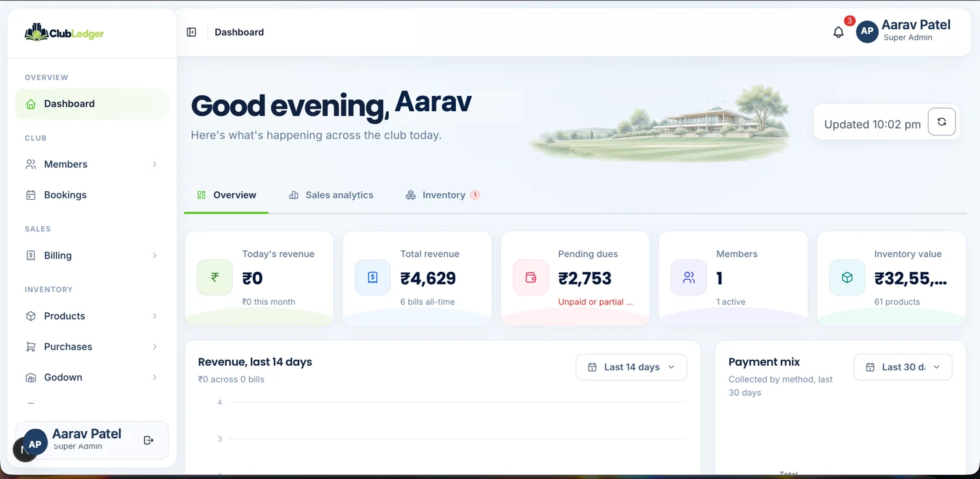Open the Last 14 days dropdown
The image size is (980, 479).
[631, 367]
